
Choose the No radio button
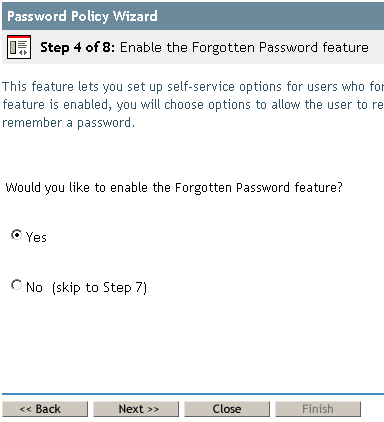pyautogui.click(x=16, y=285)
